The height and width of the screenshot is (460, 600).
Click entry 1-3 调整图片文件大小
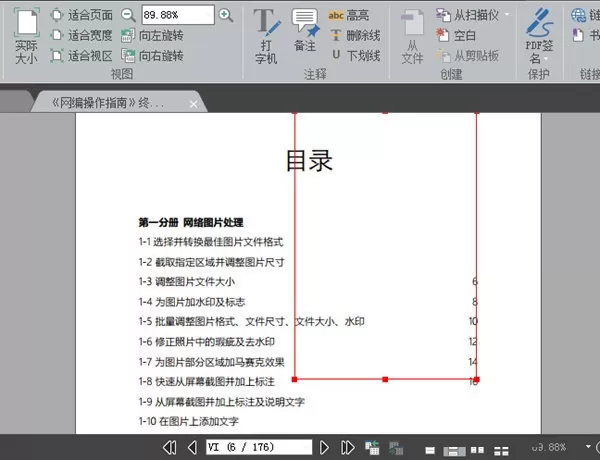[187, 282]
